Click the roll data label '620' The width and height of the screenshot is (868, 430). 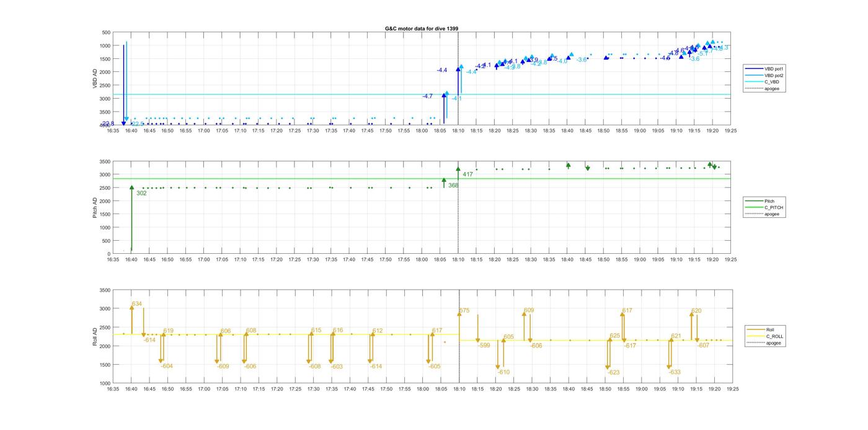[696, 311]
